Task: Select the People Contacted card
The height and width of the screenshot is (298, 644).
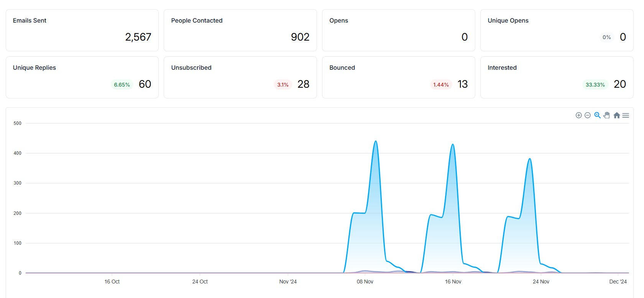Action: click(240, 30)
